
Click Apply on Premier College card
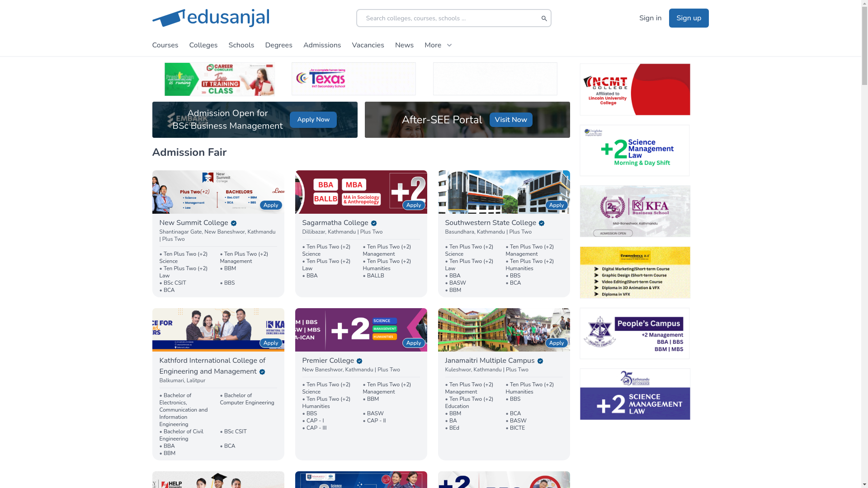[x=413, y=343]
